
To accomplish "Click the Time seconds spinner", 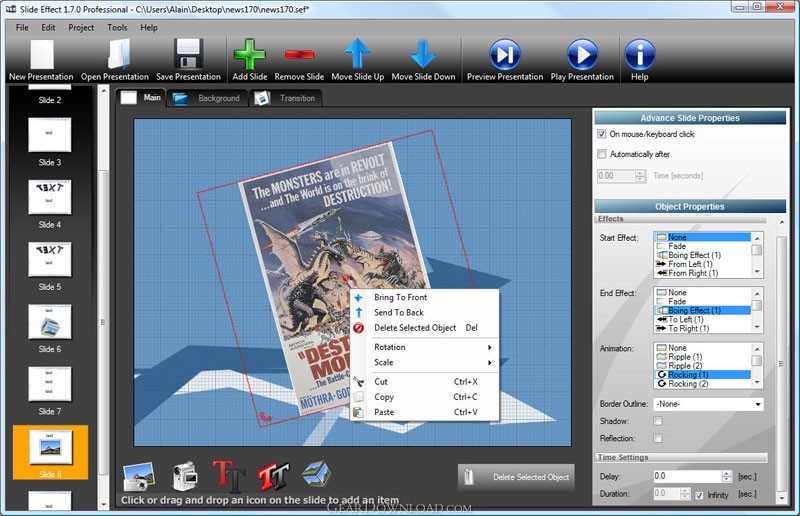I will 640,176.
